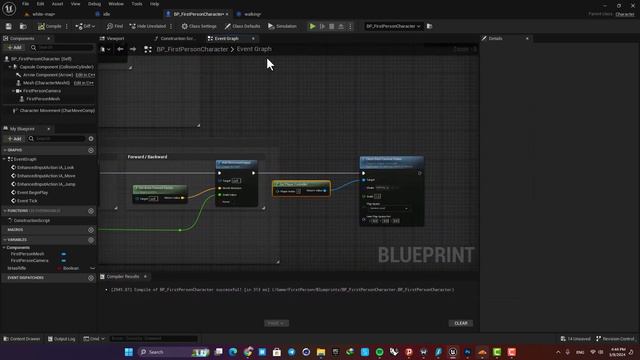Image resolution: width=640 pixels, height=360 pixels.
Task: Open Hide Unrelated options menu
Action: 171,26
